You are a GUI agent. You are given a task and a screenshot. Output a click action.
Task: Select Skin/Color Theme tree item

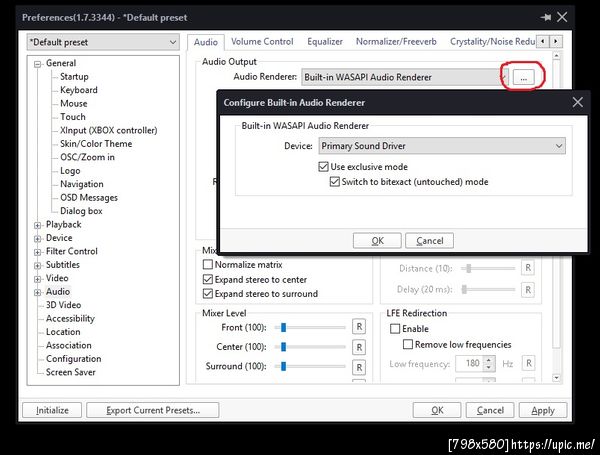pos(96,144)
